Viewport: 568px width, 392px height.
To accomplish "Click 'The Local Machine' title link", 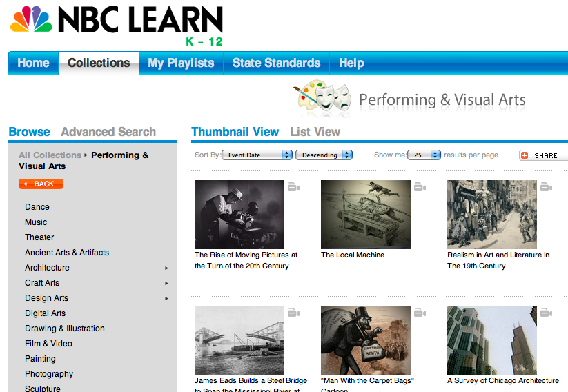I will tap(353, 255).
